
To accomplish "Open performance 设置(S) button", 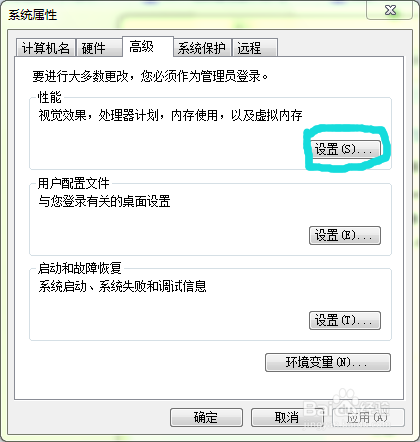I will pyautogui.click(x=345, y=149).
